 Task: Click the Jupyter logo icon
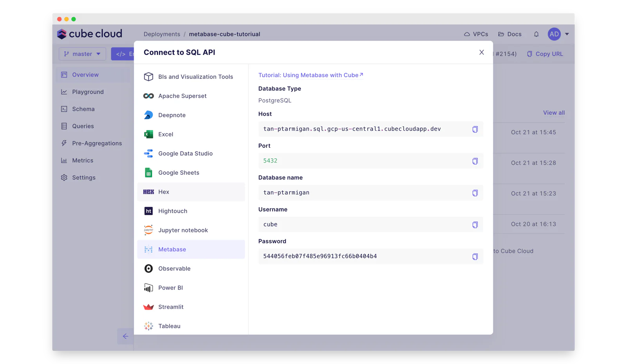pyautogui.click(x=149, y=230)
